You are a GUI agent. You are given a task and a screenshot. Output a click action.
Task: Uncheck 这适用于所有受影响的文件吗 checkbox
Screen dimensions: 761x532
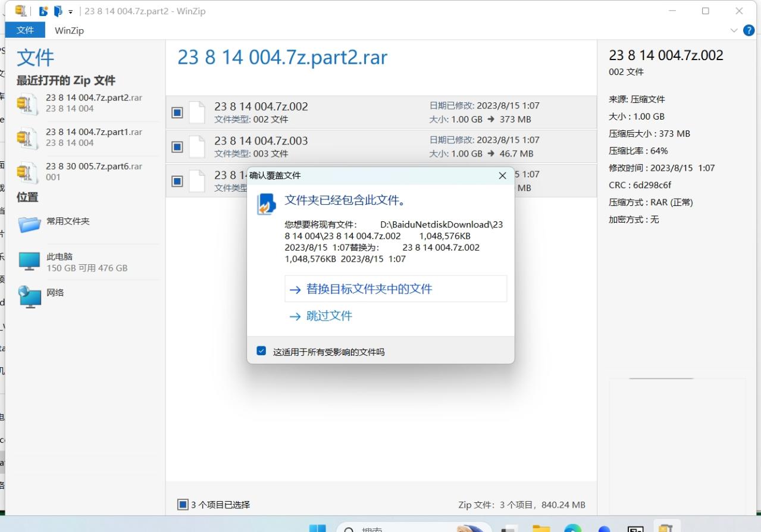coord(261,351)
